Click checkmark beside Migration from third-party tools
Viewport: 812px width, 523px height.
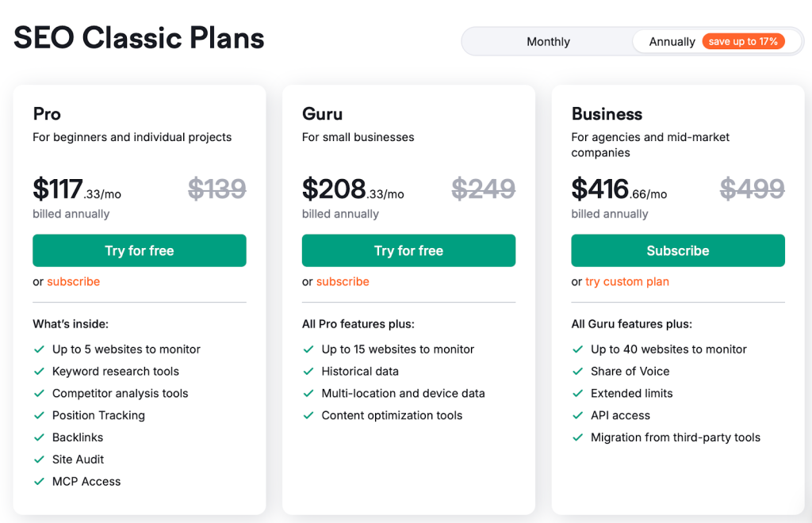pos(577,437)
